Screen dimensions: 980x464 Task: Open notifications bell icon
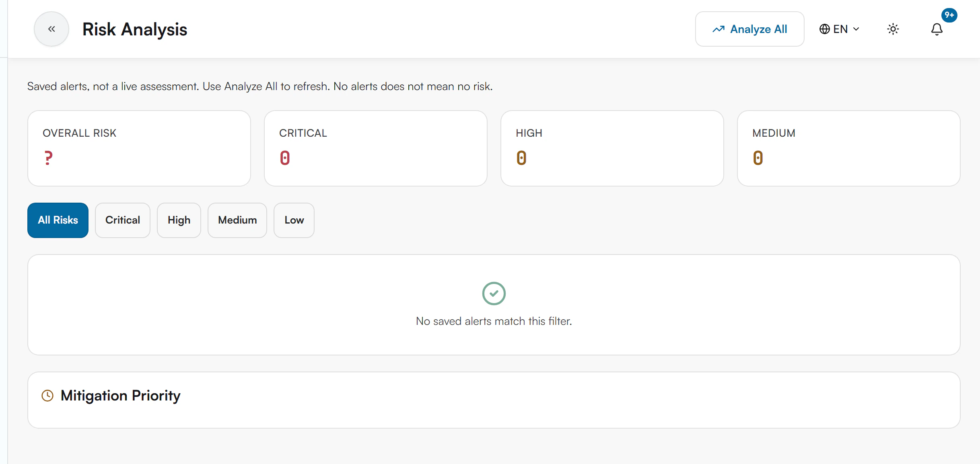tap(937, 29)
